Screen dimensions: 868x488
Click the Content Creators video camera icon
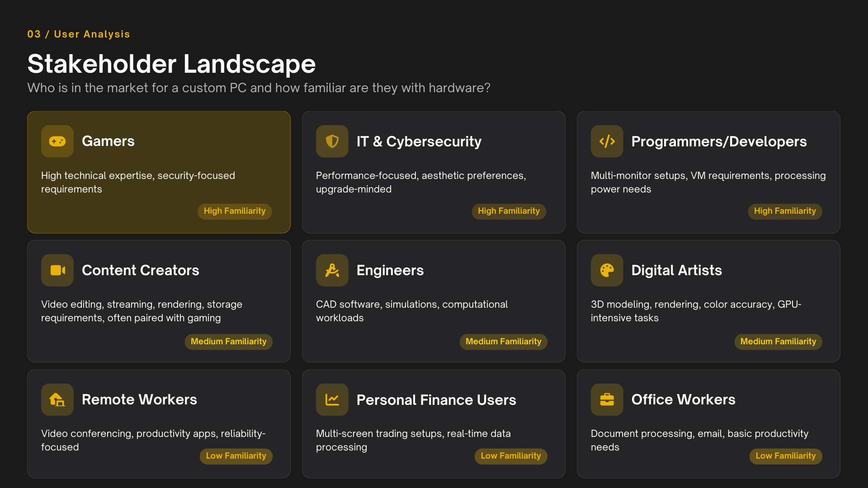[57, 270]
